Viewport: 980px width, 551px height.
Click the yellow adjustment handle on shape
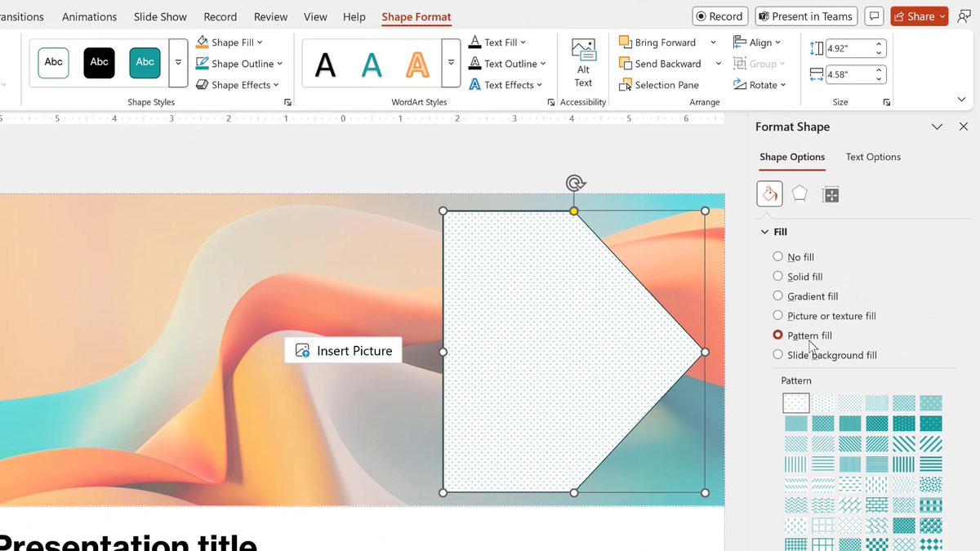pyautogui.click(x=574, y=211)
